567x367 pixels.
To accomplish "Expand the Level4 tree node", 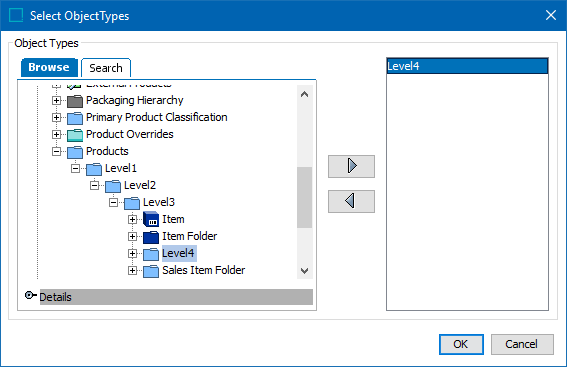I will pos(132,253).
